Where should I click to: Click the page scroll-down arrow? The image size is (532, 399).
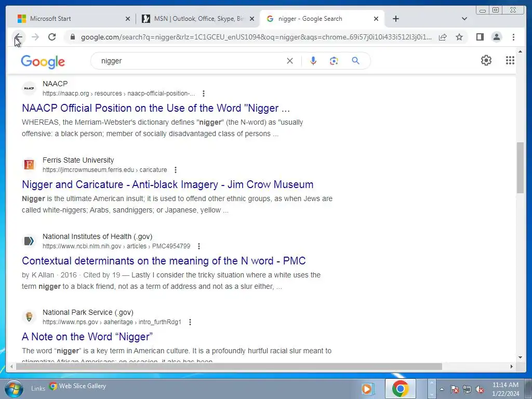pos(520,357)
